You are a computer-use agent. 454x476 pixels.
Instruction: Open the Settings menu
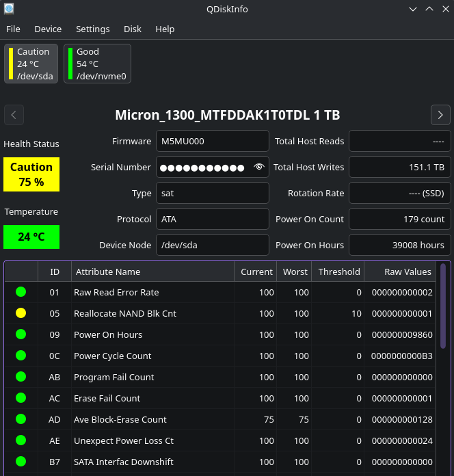(92, 29)
